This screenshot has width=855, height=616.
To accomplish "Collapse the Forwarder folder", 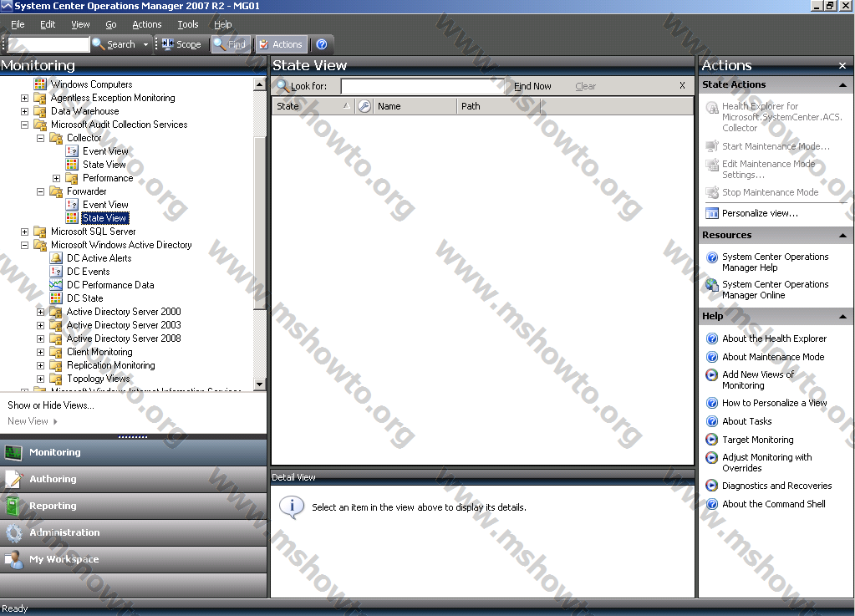I will [40, 191].
